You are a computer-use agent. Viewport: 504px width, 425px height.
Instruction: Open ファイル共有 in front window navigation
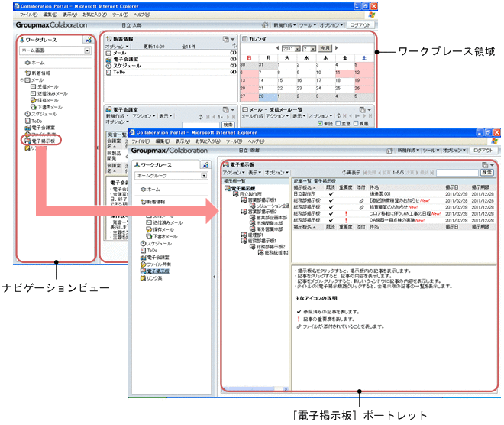(156, 264)
